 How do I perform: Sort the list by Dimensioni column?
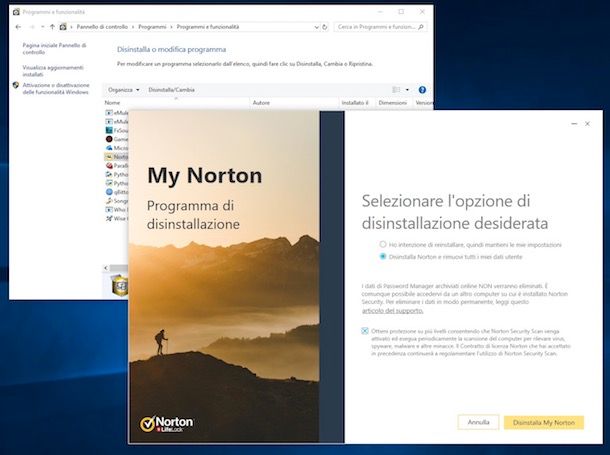[x=393, y=103]
